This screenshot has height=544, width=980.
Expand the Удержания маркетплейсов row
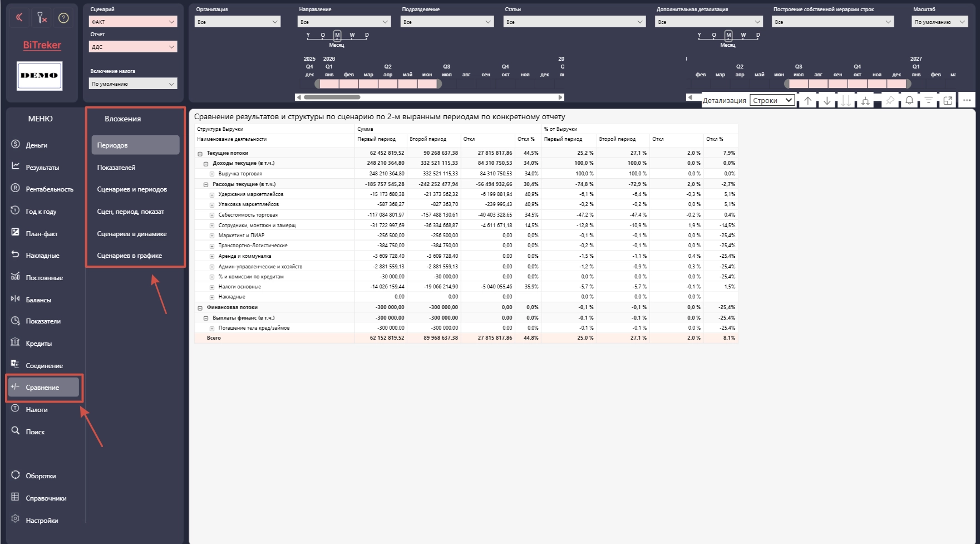pyautogui.click(x=212, y=195)
